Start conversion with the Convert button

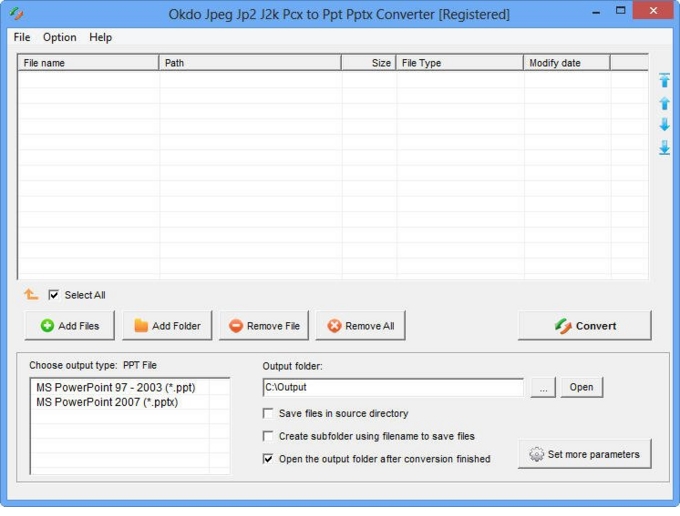[585, 326]
